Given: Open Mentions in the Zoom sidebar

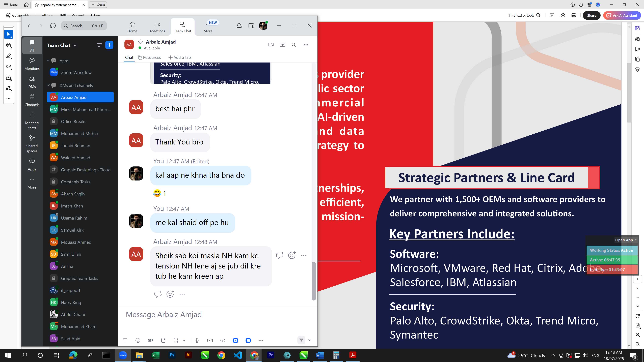Looking at the screenshot, I should (32, 64).
